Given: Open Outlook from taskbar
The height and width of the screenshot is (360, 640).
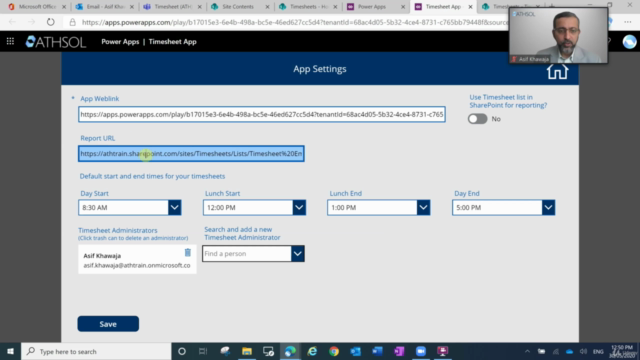Looking at the screenshot, I should 356,351.
